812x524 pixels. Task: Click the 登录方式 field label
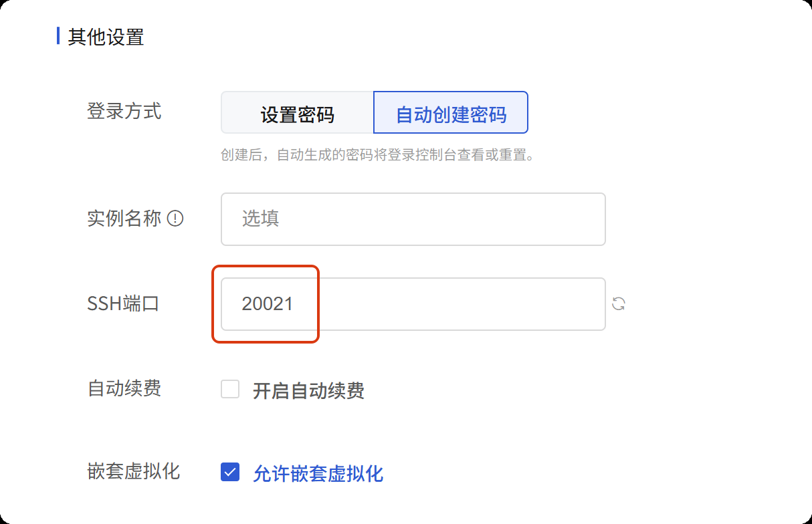coord(124,111)
